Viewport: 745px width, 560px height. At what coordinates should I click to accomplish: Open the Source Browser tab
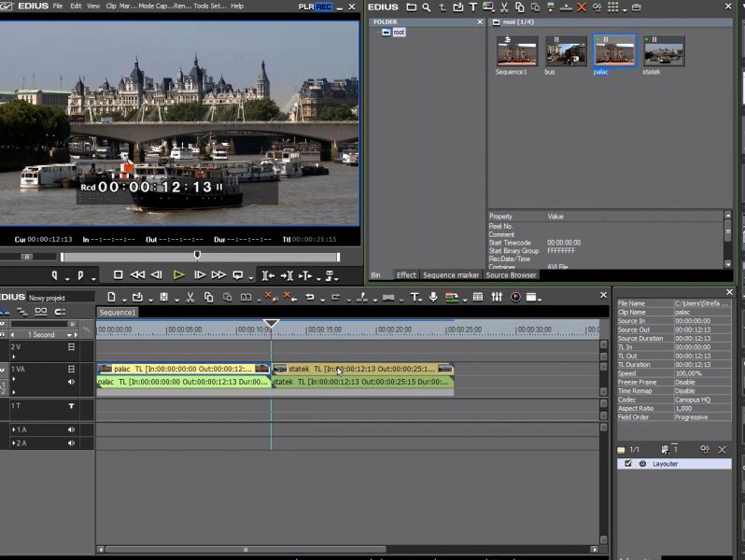coord(511,275)
